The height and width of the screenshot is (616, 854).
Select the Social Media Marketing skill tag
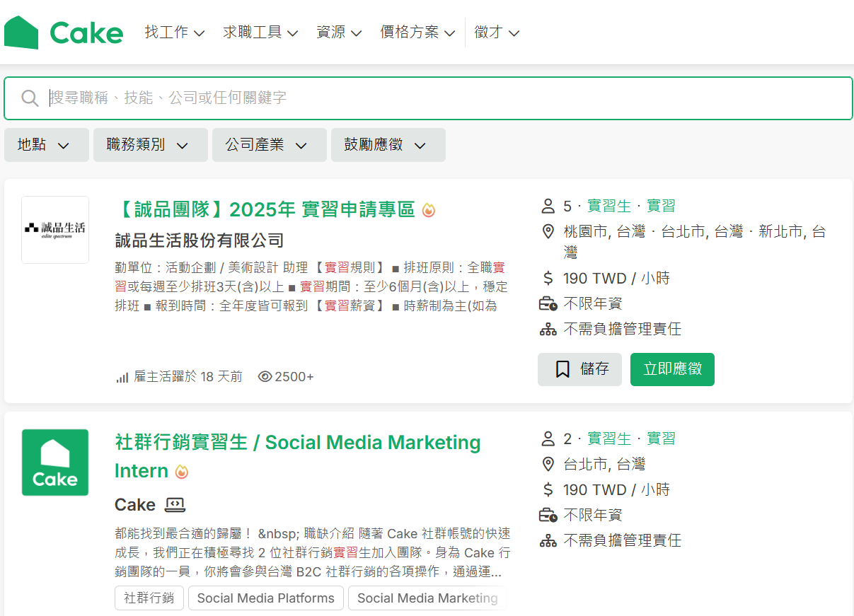coord(427,598)
